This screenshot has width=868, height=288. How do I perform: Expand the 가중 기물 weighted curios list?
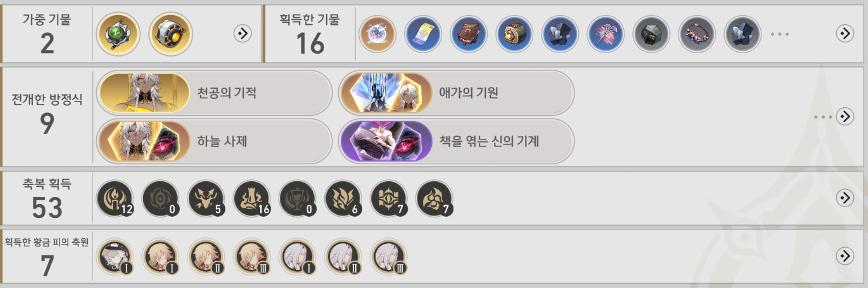coord(243,33)
